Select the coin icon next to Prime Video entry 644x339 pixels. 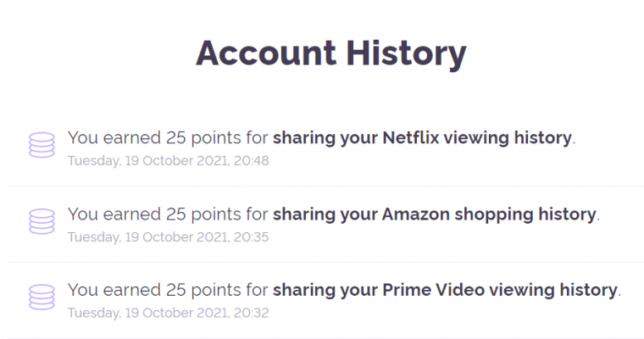pyautogui.click(x=42, y=297)
